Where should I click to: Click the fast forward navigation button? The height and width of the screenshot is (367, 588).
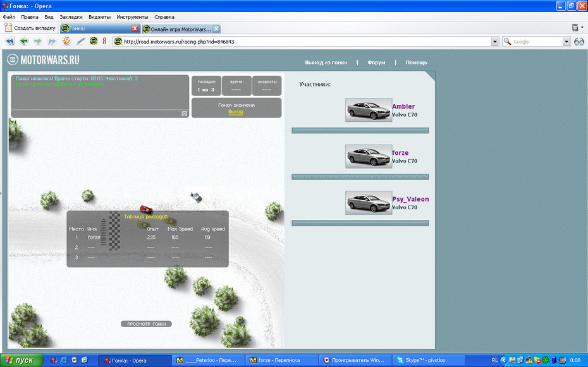52,41
